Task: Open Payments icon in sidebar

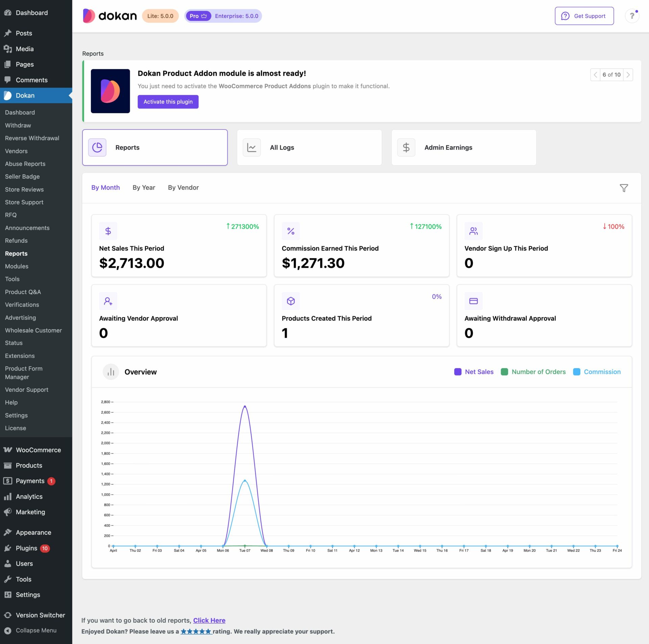Action: click(8, 481)
